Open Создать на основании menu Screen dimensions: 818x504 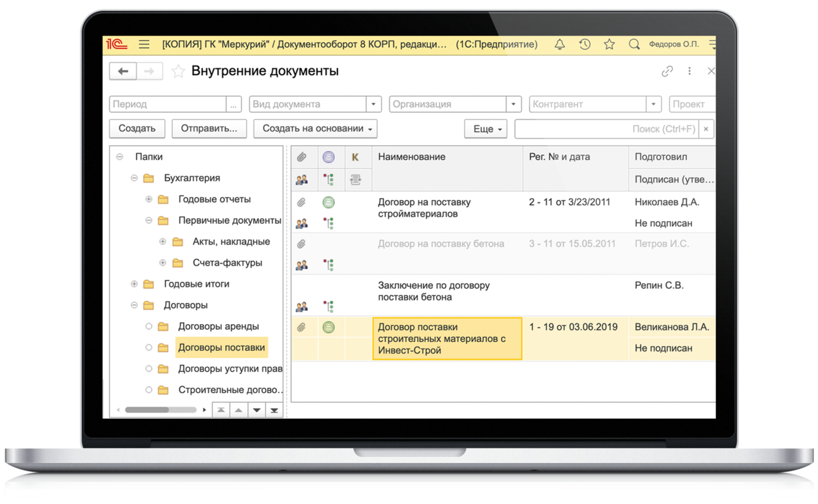[x=315, y=129]
